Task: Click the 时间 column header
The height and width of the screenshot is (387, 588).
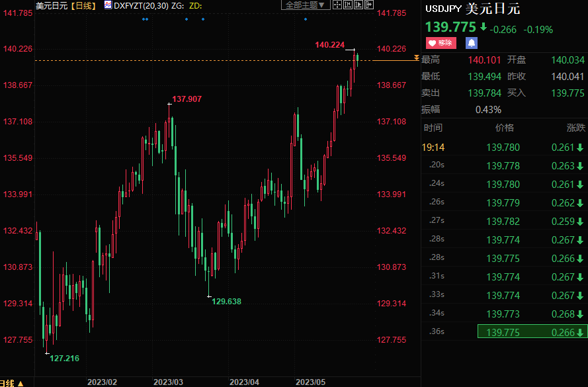Action: (x=433, y=128)
